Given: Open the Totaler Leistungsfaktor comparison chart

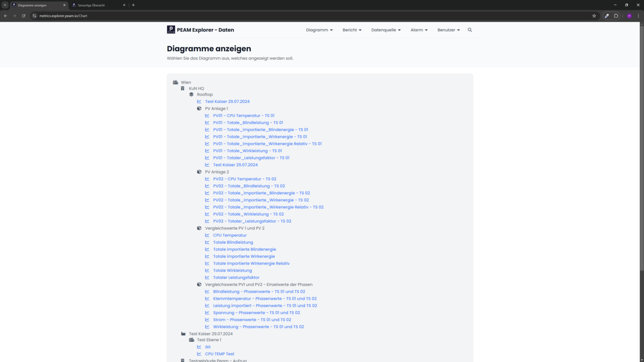Looking at the screenshot, I should [236, 278].
